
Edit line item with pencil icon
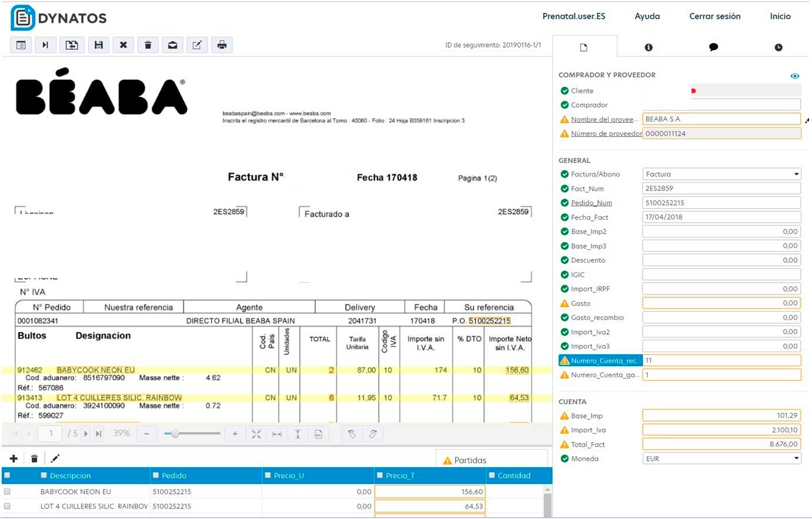pyautogui.click(x=55, y=458)
